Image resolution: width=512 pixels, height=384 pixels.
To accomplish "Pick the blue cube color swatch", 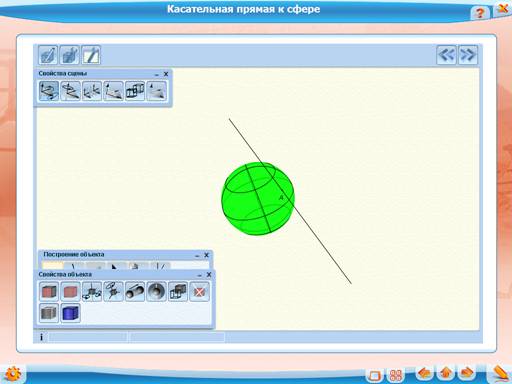I will 70,313.
